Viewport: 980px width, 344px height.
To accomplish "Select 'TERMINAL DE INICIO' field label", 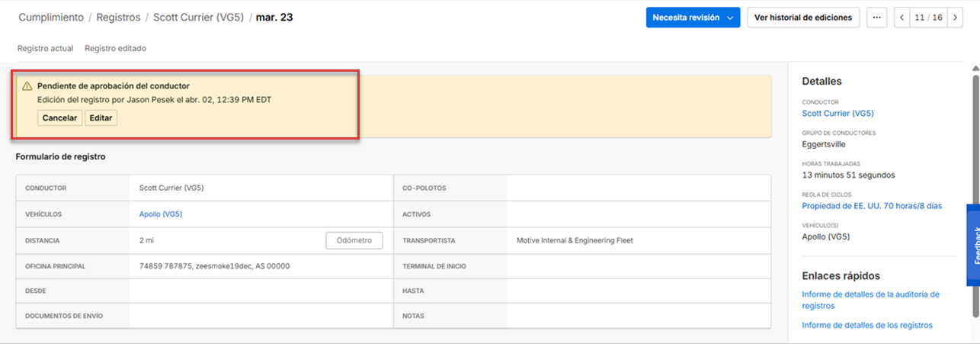I will point(434,266).
